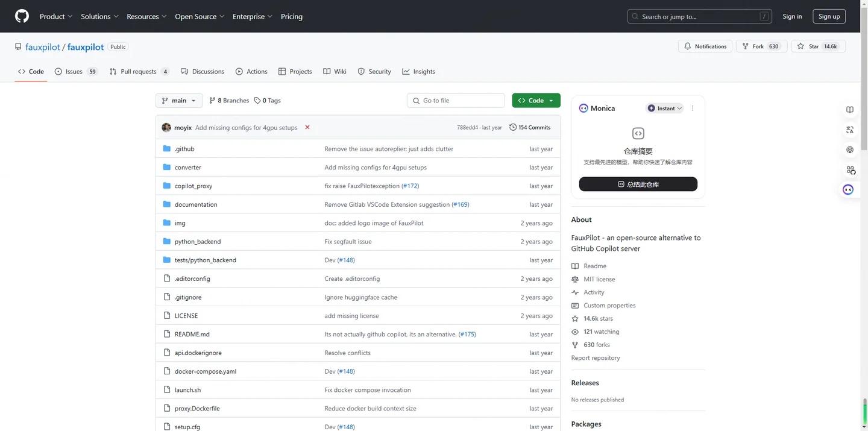Star the fauxpilot repository

pos(818,46)
